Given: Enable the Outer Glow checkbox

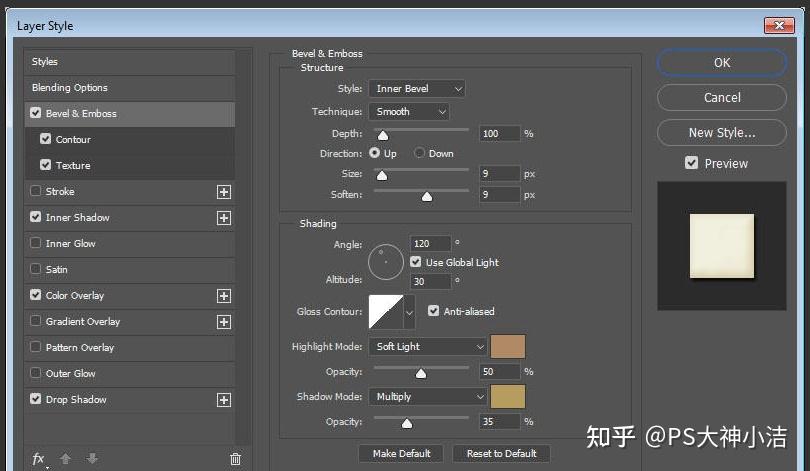Looking at the screenshot, I should point(36,372).
